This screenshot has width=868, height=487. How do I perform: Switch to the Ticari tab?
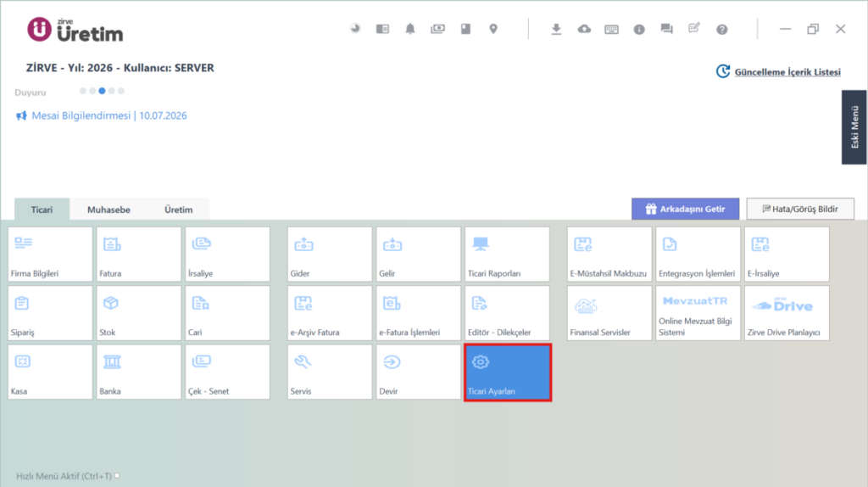click(42, 210)
